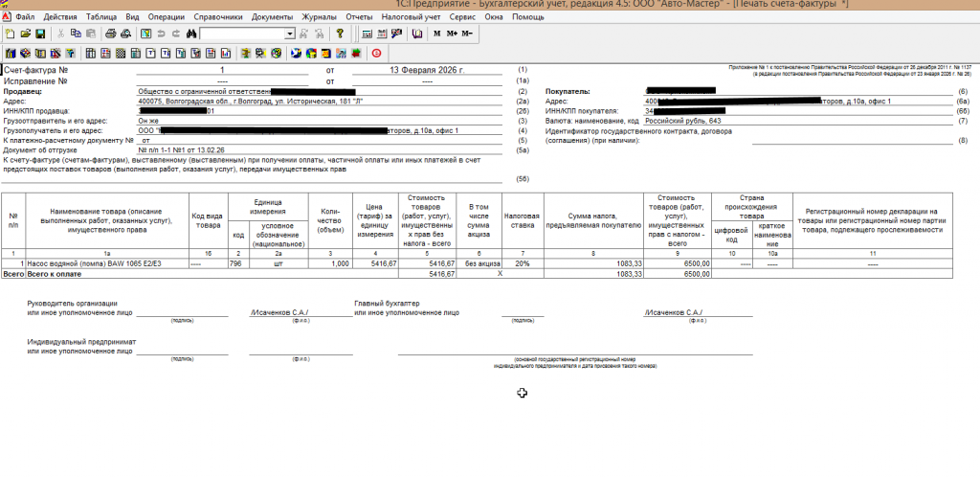
Task: Select the quantity cell 1,000
Action: pos(330,264)
